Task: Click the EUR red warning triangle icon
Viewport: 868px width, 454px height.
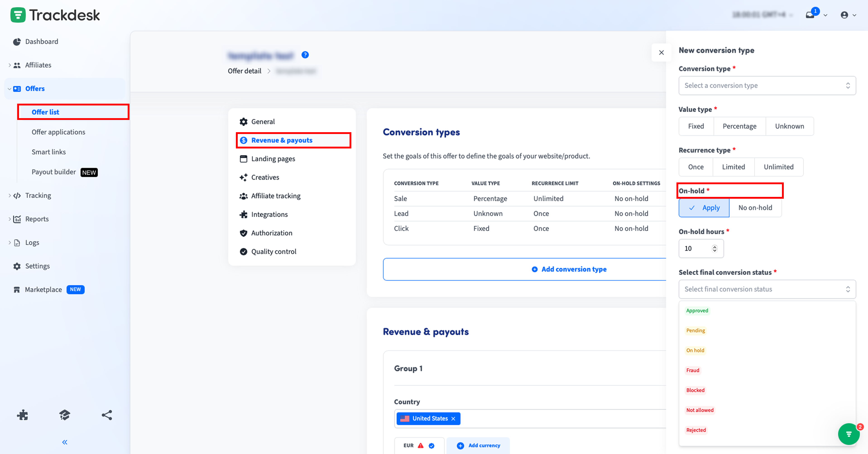Action: [420, 446]
